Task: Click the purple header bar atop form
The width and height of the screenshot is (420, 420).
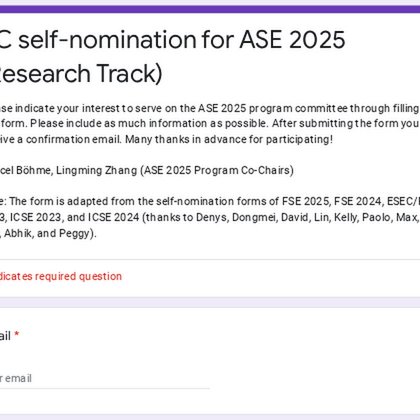Action: [x=210, y=9]
